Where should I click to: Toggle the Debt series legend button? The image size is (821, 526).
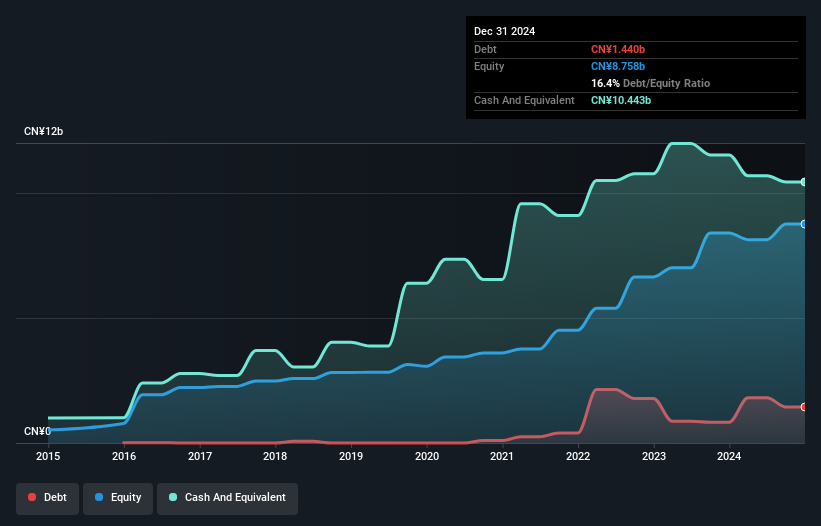point(48,498)
